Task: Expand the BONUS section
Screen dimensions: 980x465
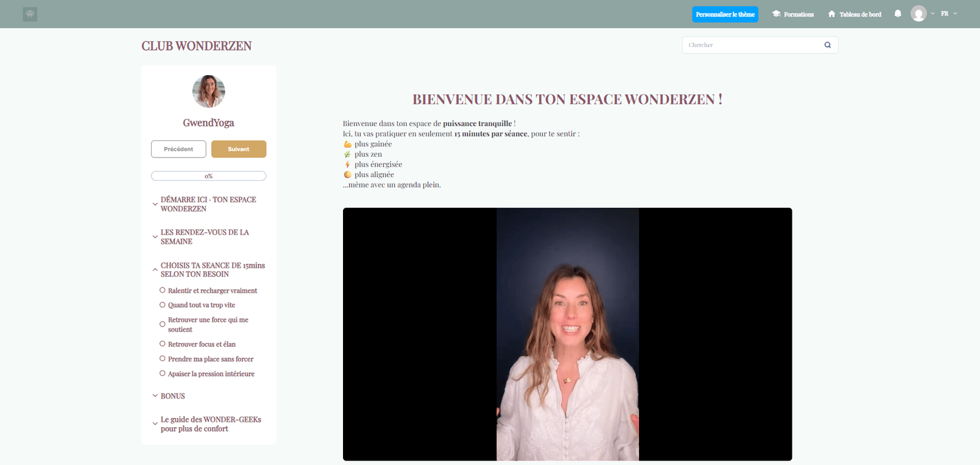Action: tap(155, 396)
